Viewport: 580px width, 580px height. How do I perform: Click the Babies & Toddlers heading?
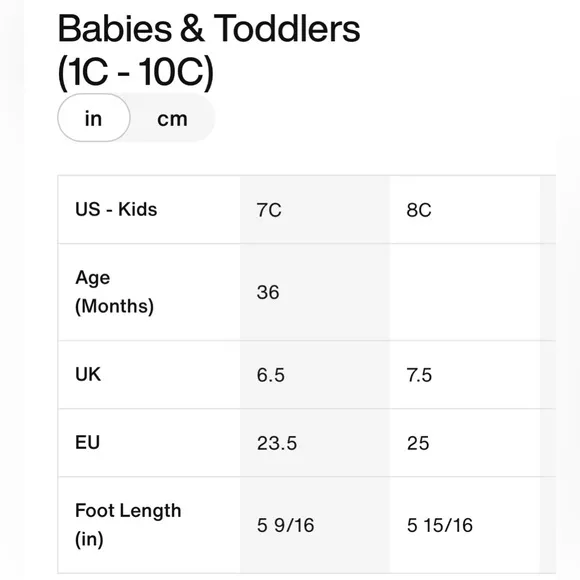coord(209,28)
